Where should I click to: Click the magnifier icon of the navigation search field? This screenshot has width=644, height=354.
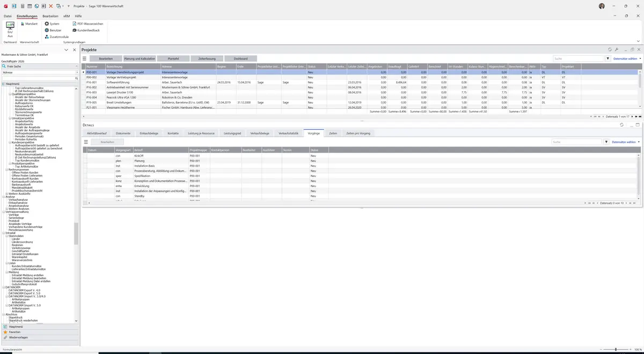tap(77, 78)
